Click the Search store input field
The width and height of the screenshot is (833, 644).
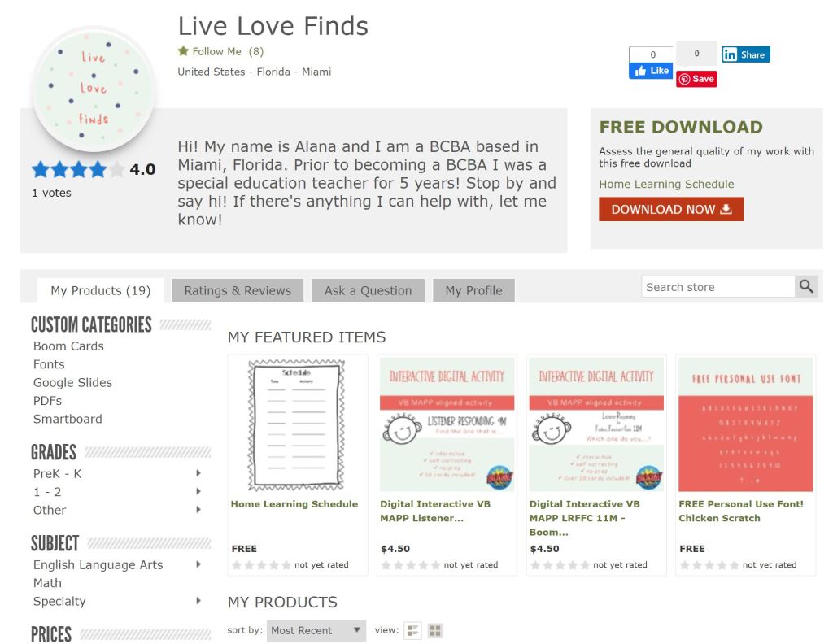pyautogui.click(x=718, y=287)
